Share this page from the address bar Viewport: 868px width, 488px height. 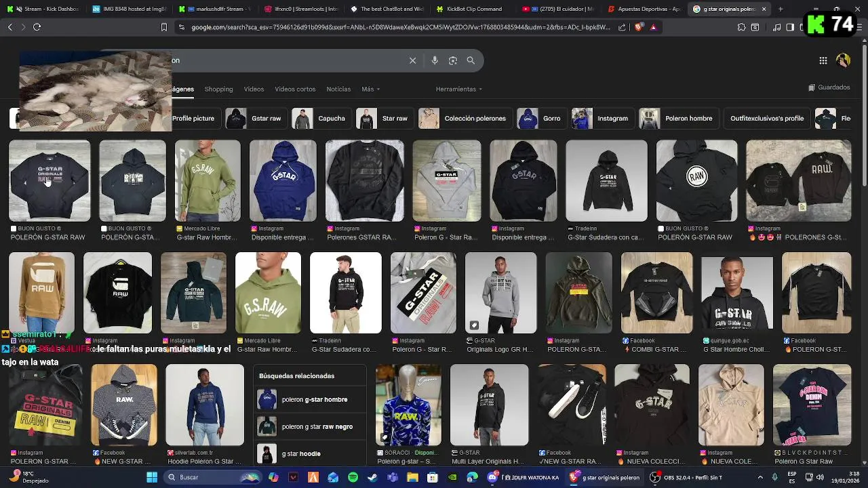coord(622,27)
